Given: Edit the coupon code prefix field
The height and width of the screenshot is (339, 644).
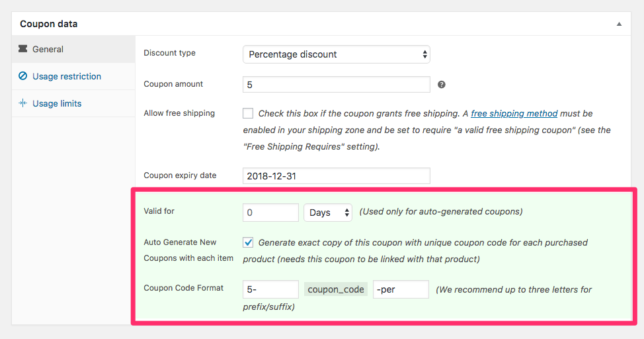Looking at the screenshot, I should point(270,289).
